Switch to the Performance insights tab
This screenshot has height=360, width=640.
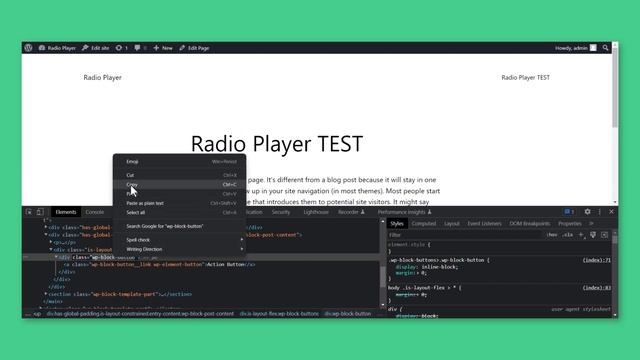(404, 212)
